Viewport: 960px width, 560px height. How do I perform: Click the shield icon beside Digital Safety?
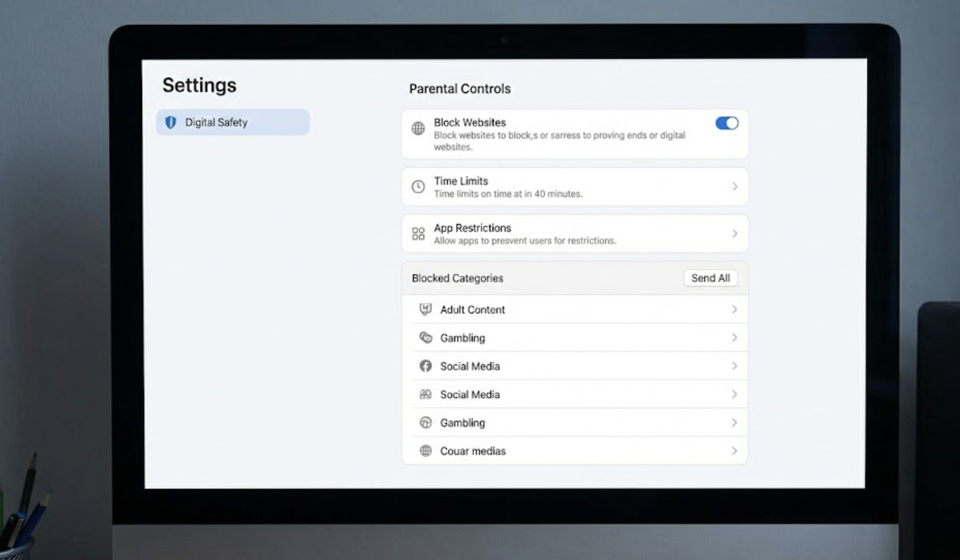[x=171, y=122]
